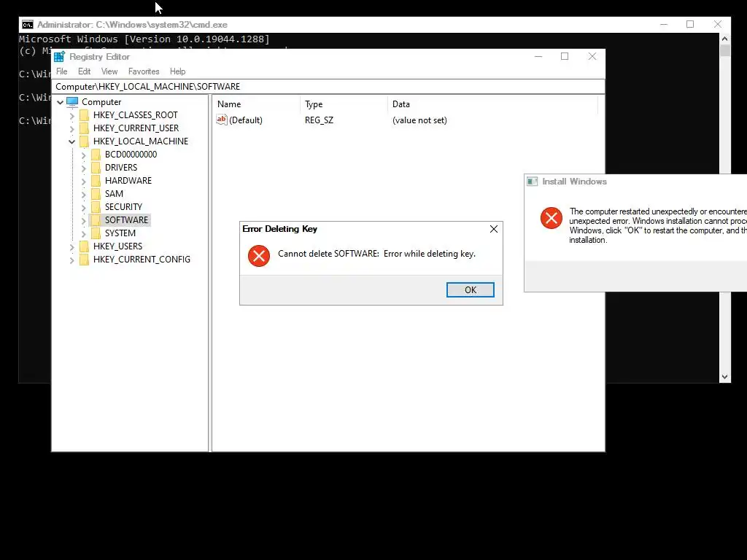Expand the SAM key chevron
The width and height of the screenshot is (747, 560).
point(83,194)
